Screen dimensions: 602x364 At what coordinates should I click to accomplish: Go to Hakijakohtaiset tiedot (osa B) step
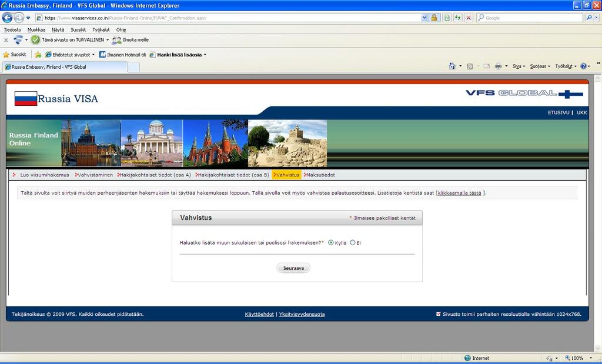tap(233, 175)
